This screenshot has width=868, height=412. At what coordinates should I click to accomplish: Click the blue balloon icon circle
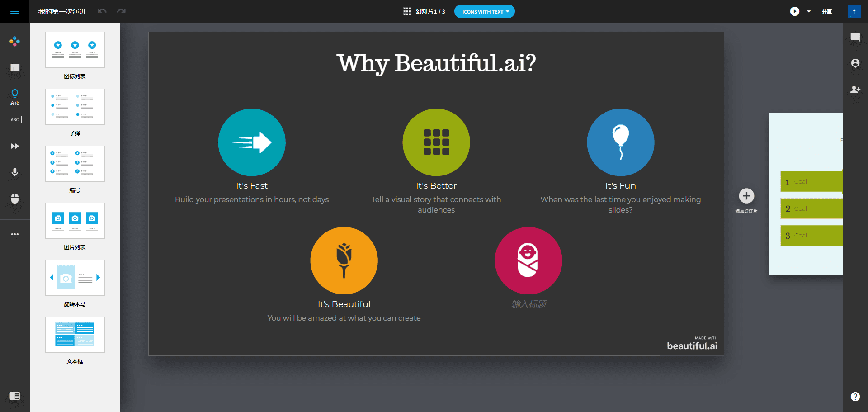tap(621, 142)
